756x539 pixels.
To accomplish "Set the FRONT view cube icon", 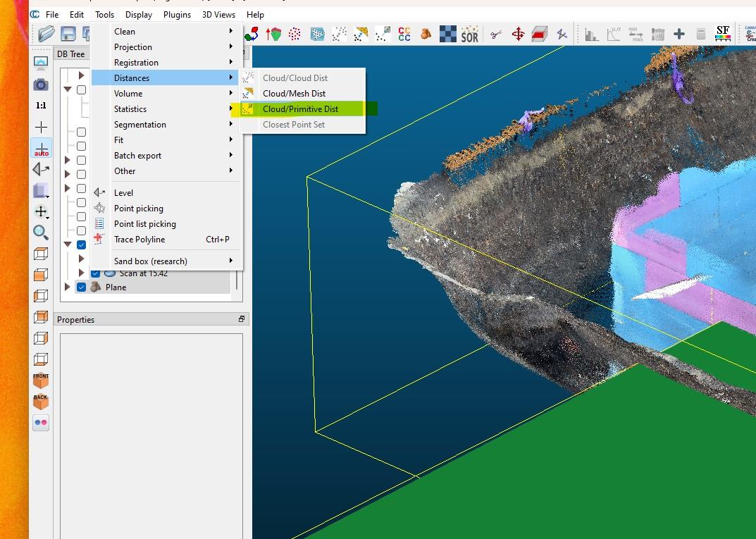I will pyautogui.click(x=41, y=380).
